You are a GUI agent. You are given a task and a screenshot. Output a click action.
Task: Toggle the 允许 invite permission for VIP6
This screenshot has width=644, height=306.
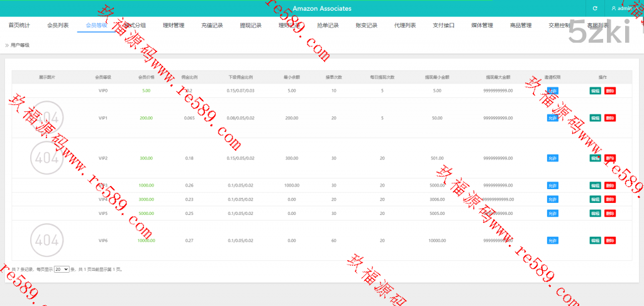(x=552, y=240)
